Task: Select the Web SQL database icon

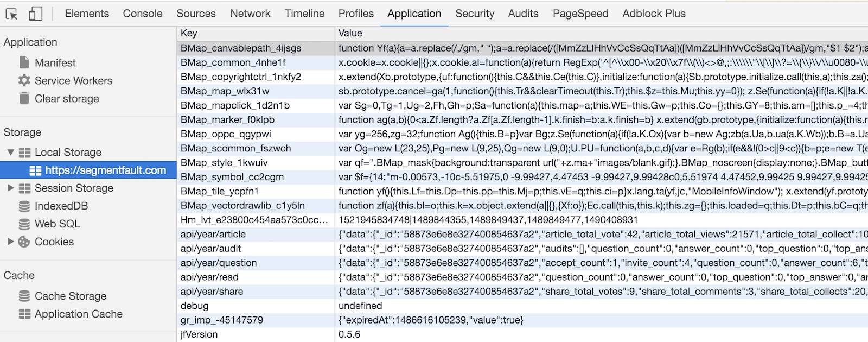Action: coord(24,224)
